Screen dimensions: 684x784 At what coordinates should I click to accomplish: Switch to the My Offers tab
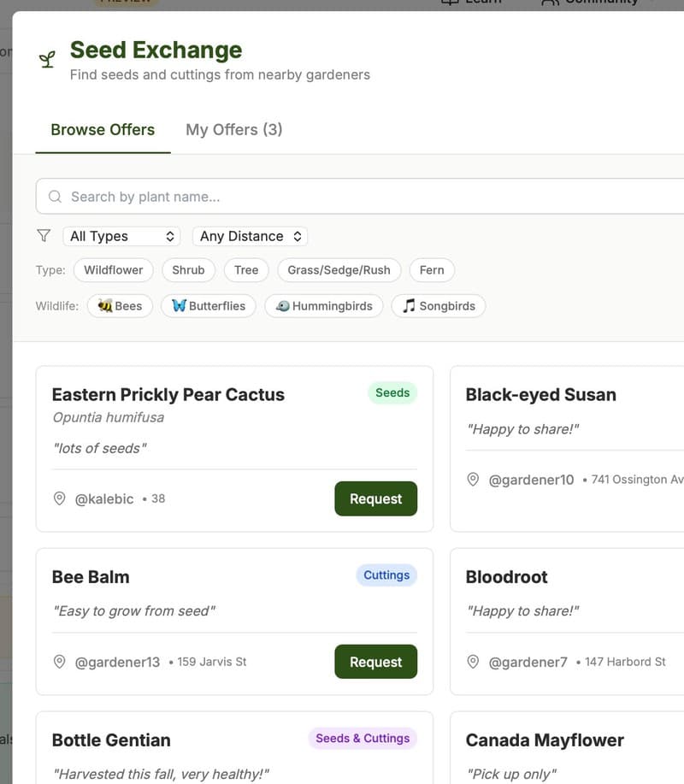(x=234, y=129)
